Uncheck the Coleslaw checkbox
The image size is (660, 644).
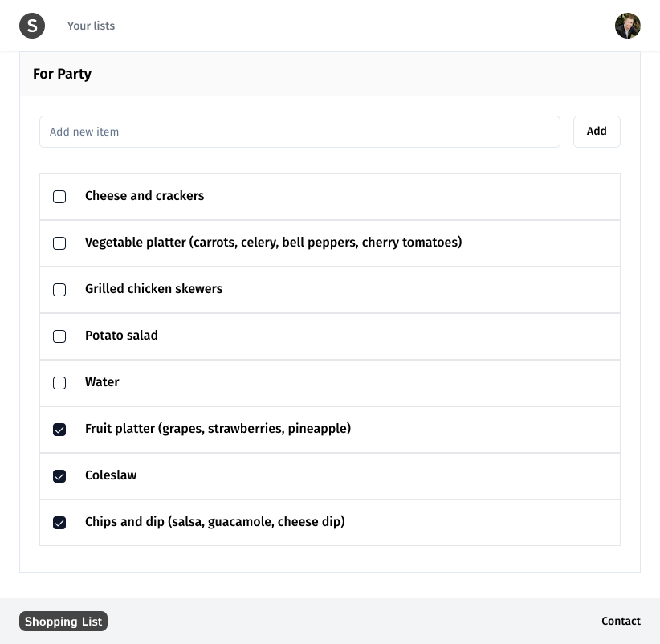click(59, 476)
